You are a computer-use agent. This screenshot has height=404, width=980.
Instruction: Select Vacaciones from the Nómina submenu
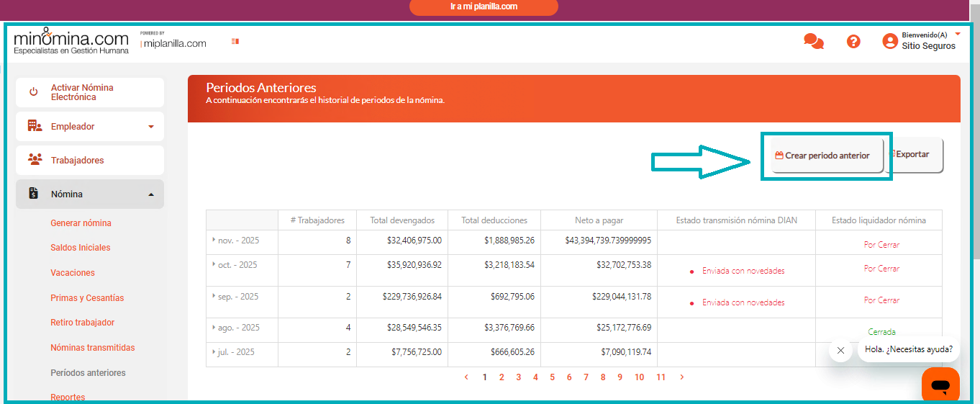pos(73,273)
